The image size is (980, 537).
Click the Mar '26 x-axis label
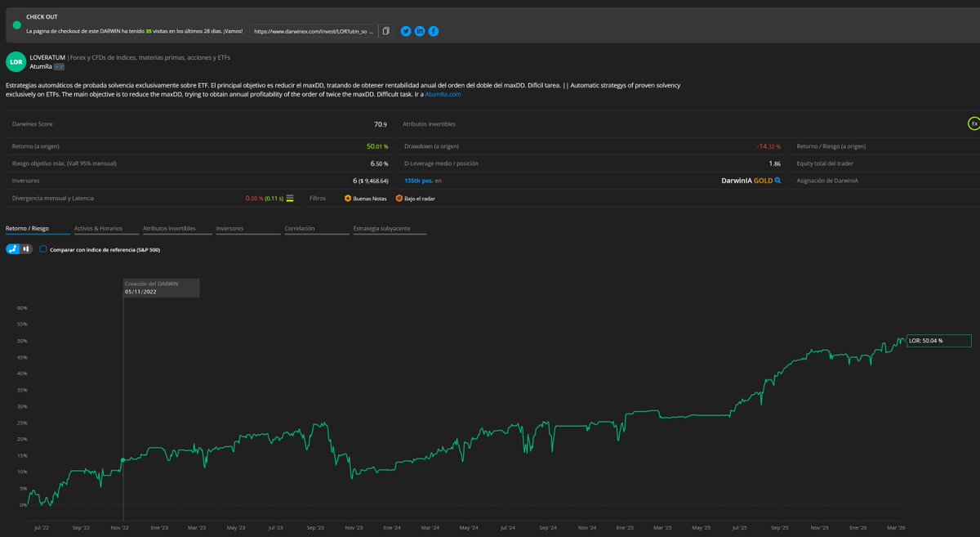[894, 529]
